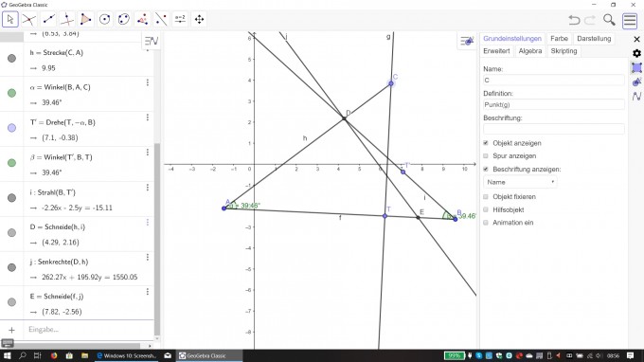Screen dimensions: 644x362
Task: Click the search magnifier icon
Action: coord(609,20)
